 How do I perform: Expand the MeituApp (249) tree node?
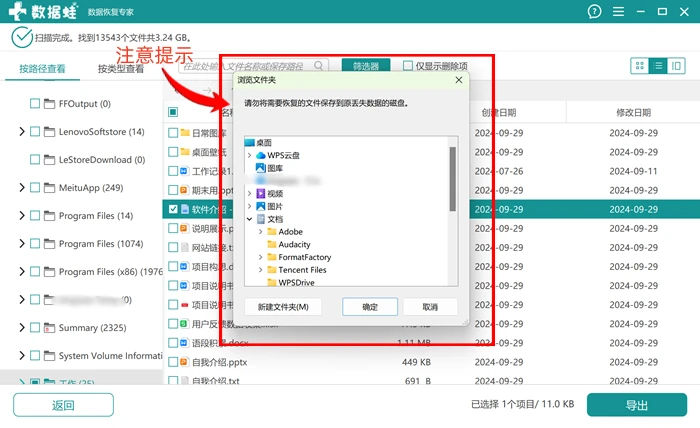click(21, 187)
